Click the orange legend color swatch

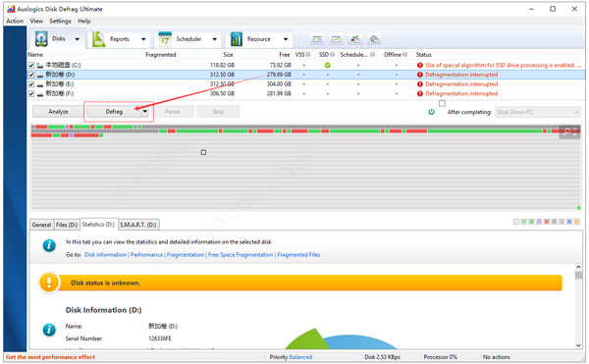(x=577, y=222)
